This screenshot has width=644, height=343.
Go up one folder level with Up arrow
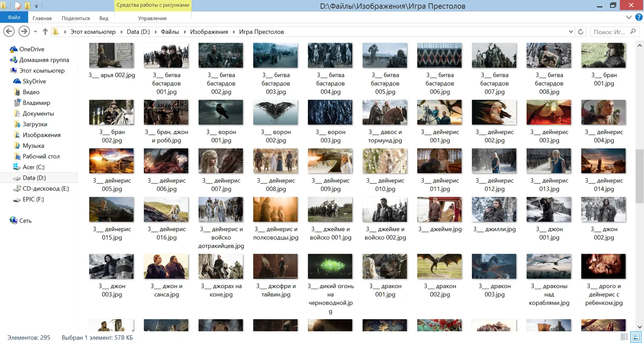[x=45, y=31]
